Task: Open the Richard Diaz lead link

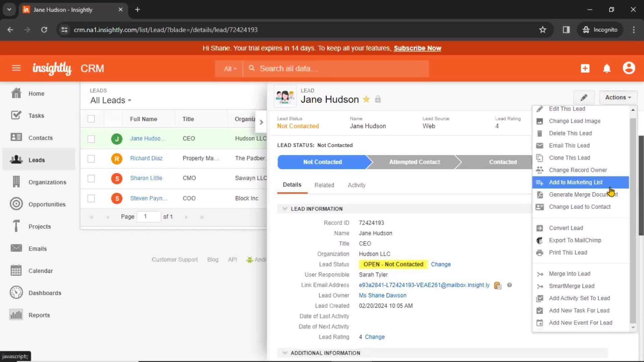Action: [x=146, y=158]
